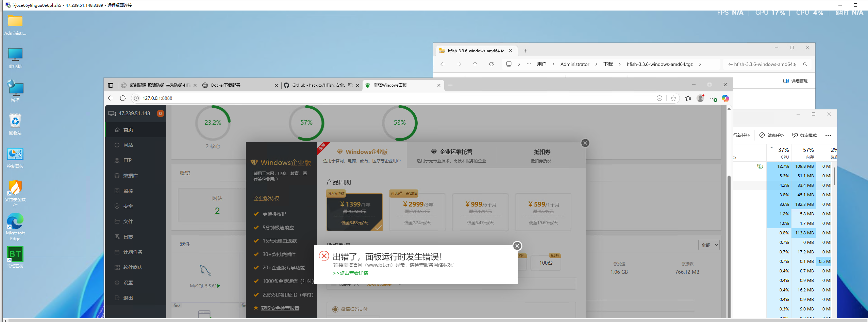The image size is (868, 322).
Task: Sort by the 内存 column in Task Manager
Action: click(803, 153)
